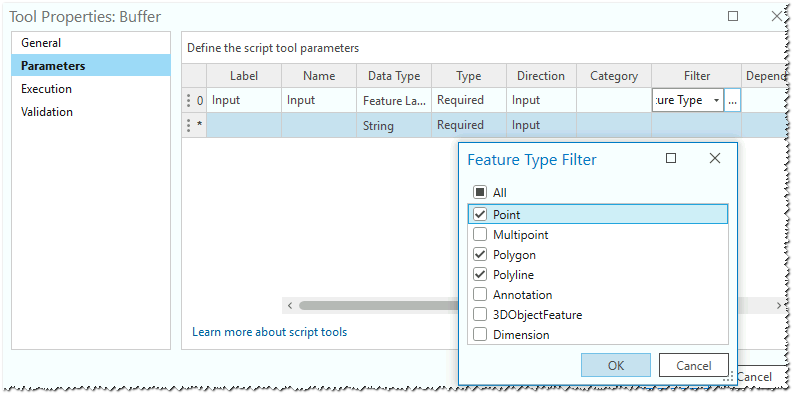Click the ellipsis button beside Filter dropdown
The image size is (799, 400).
(x=733, y=101)
